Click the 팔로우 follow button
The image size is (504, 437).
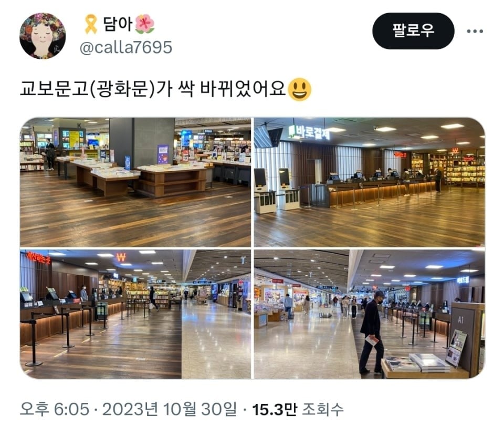[x=413, y=31]
